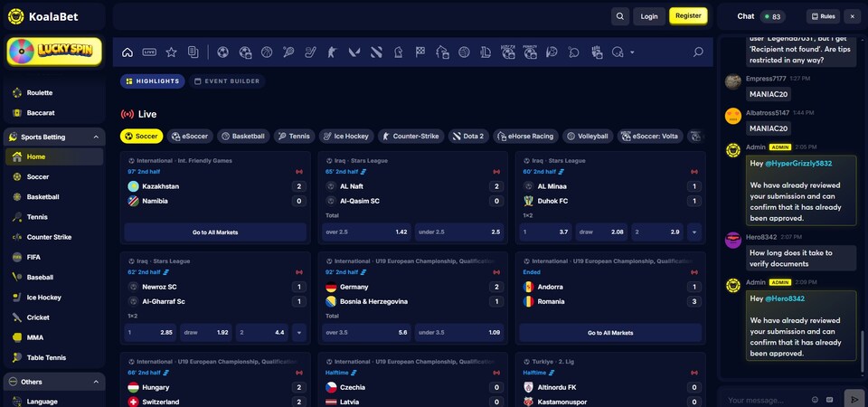The height and width of the screenshot is (407, 868).
Task: Bet under 3.5 at 1.09 odds
Action: point(459,333)
